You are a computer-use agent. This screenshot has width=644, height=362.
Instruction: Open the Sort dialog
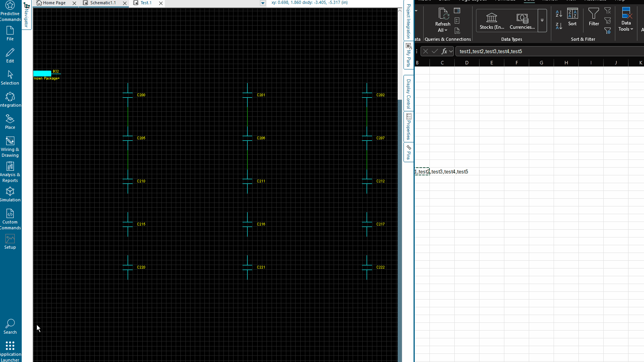573,17
